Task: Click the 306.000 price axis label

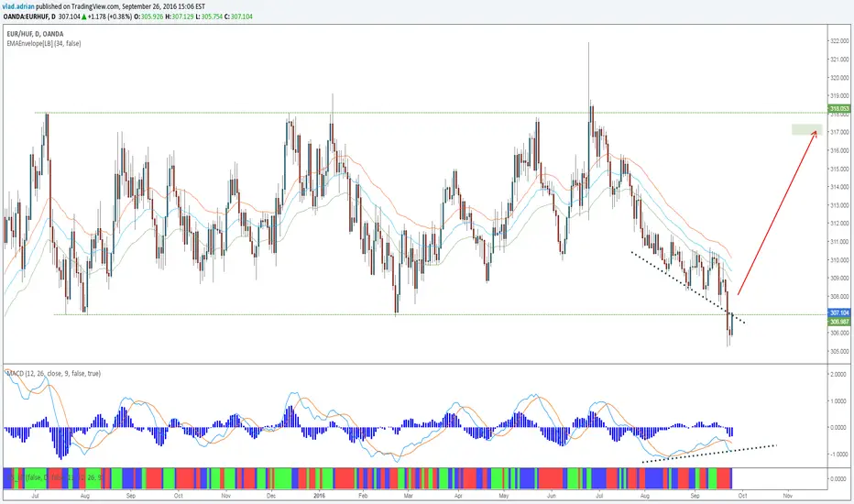Action: (x=839, y=333)
